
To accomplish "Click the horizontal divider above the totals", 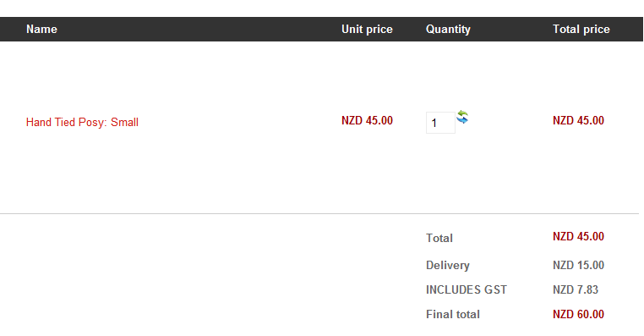I will (319, 213).
